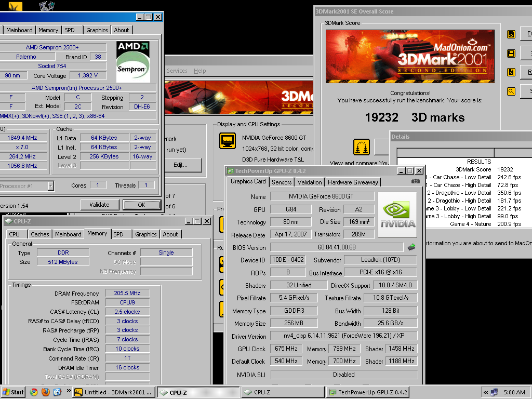Open Mainboard tab in top CPU-Z window

19,30
